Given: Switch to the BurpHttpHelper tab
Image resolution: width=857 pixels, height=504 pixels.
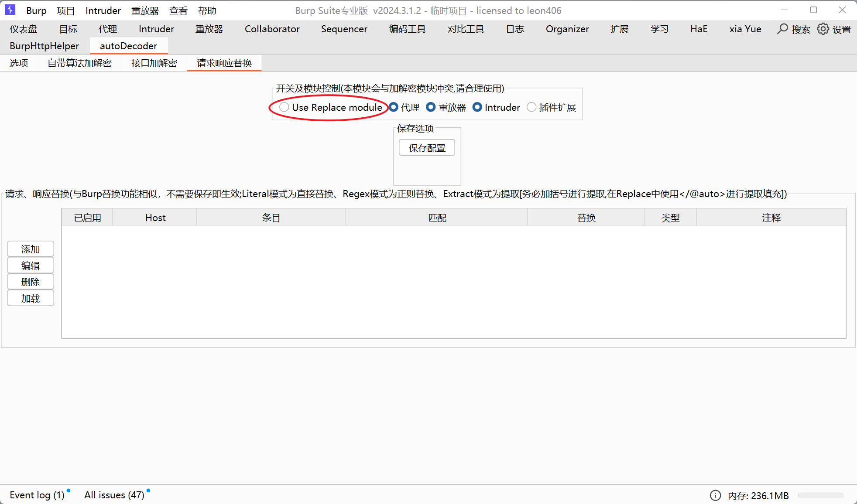Looking at the screenshot, I should [44, 46].
